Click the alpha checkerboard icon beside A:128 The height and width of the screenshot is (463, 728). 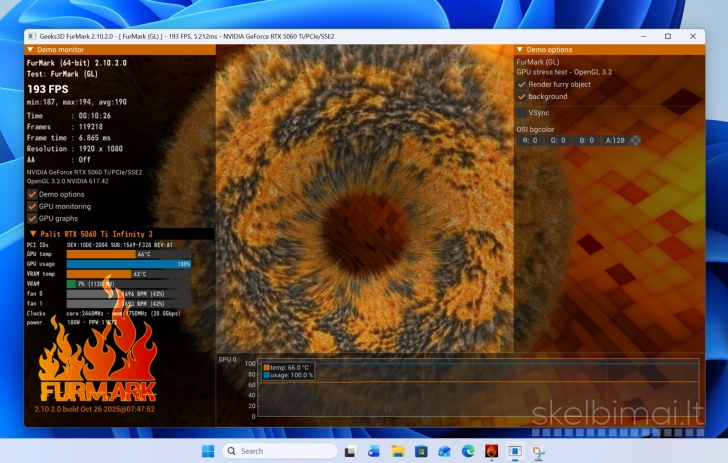tap(636, 140)
